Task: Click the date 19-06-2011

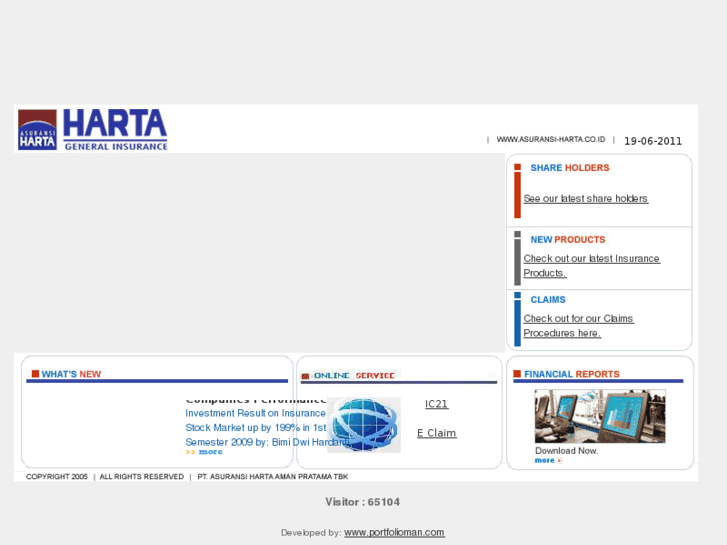Action: click(653, 141)
